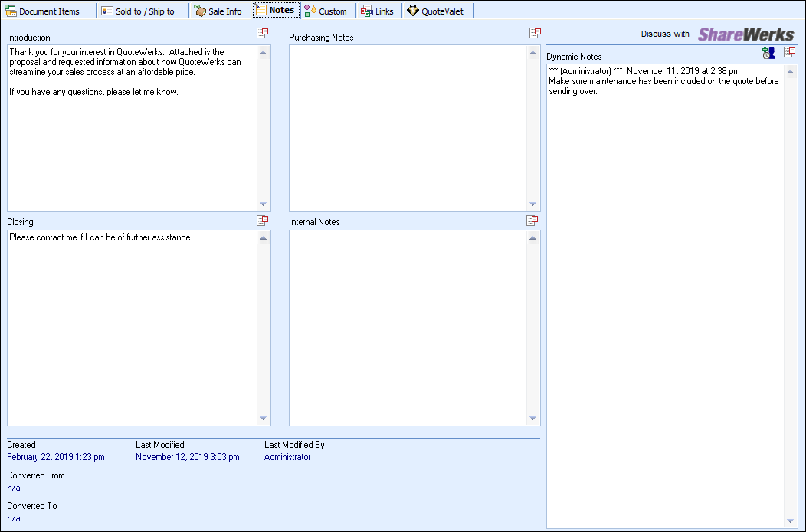Open the Links tab
This screenshot has width=806, height=532.
click(x=378, y=11)
